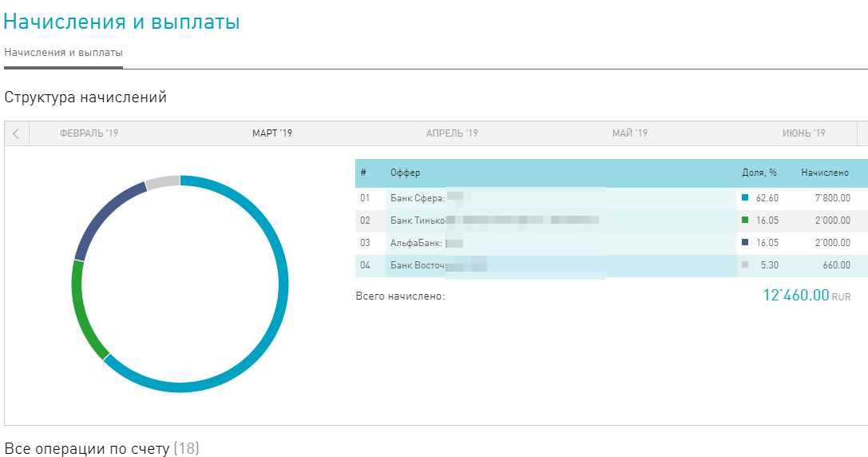Image resolution: width=868 pixels, height=457 pixels.
Task: Select the Апрель '19 month
Action: [x=452, y=133]
